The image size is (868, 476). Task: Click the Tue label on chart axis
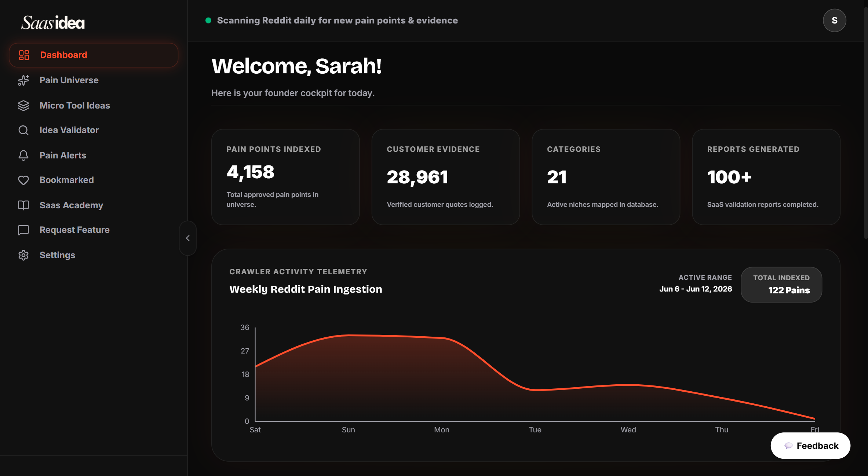[x=535, y=430]
